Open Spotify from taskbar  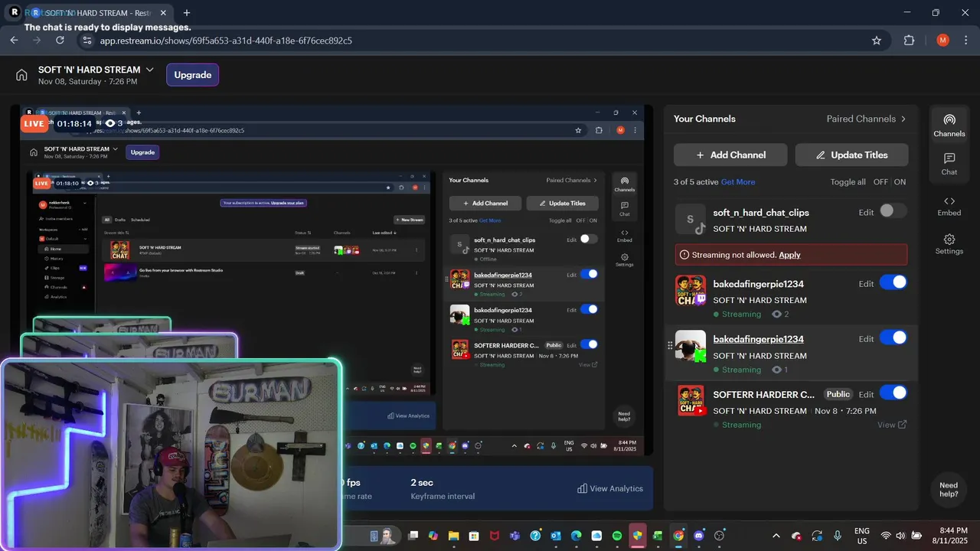[617, 536]
